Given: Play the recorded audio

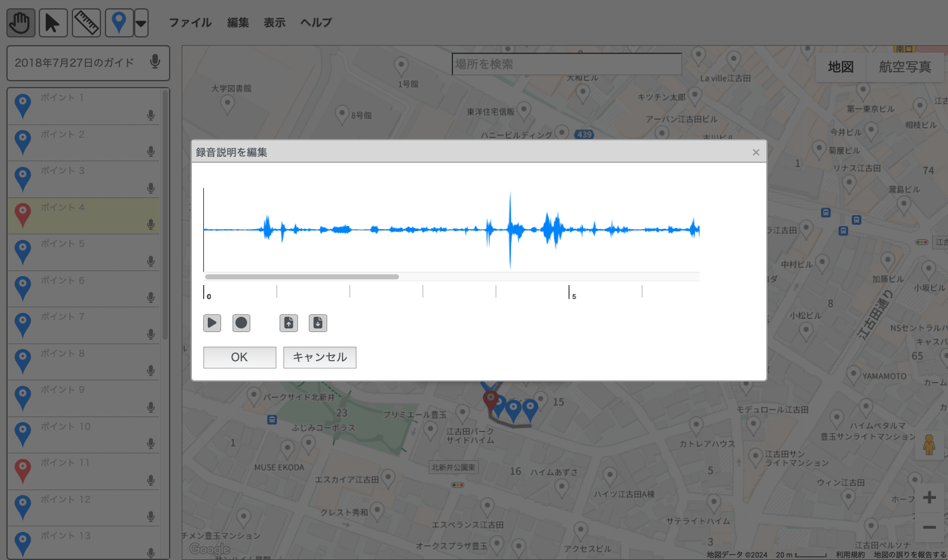Looking at the screenshot, I should tap(212, 323).
